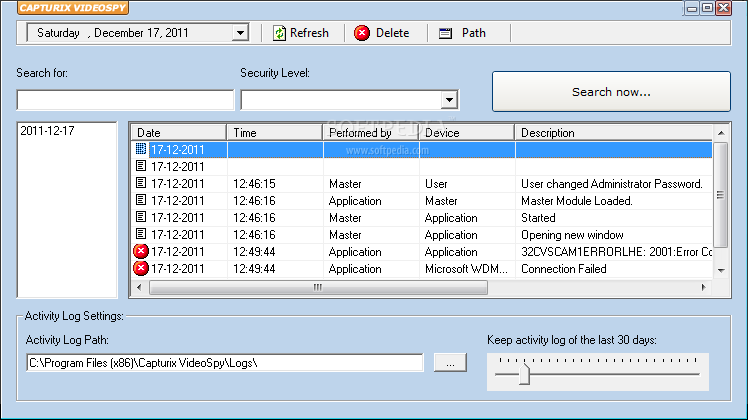Sort by the Description column header
The width and height of the screenshot is (748, 420).
(x=613, y=133)
